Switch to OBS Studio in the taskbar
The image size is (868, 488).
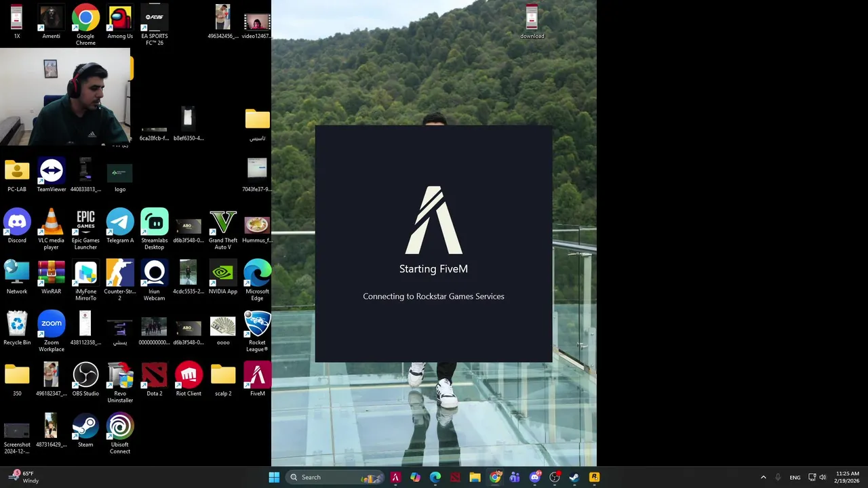tap(555, 477)
